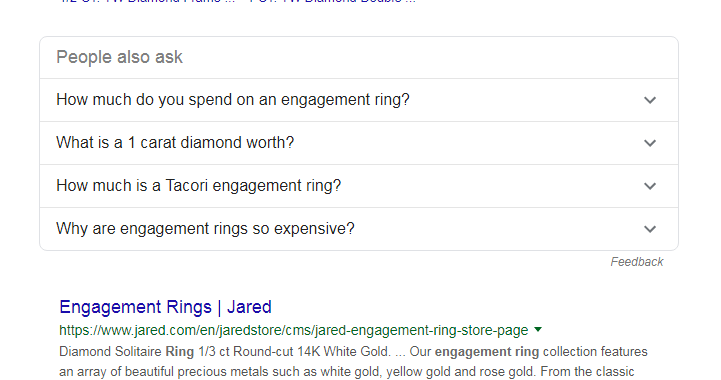The width and height of the screenshot is (721, 380).
Task: Click the "People also ask" heading
Action: tap(119, 58)
